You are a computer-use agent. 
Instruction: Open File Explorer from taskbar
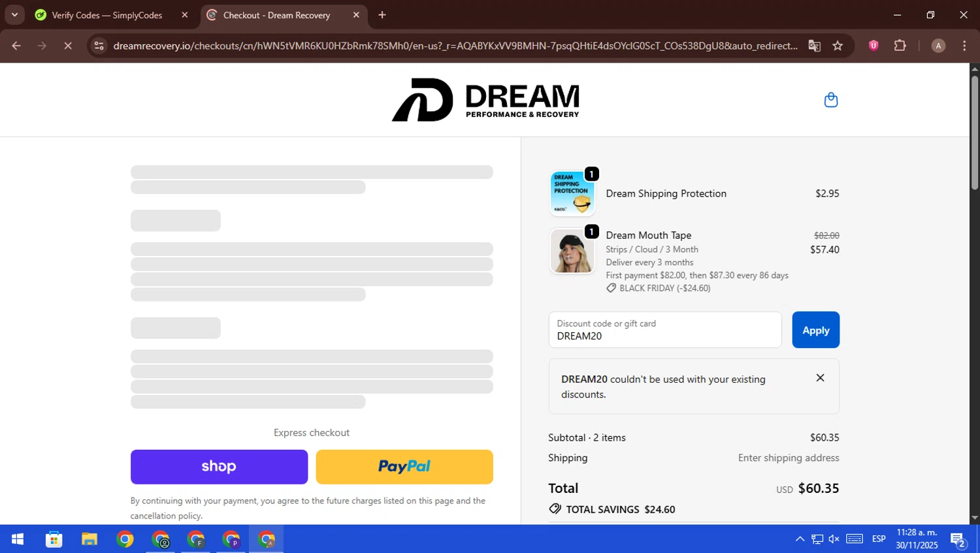89,539
